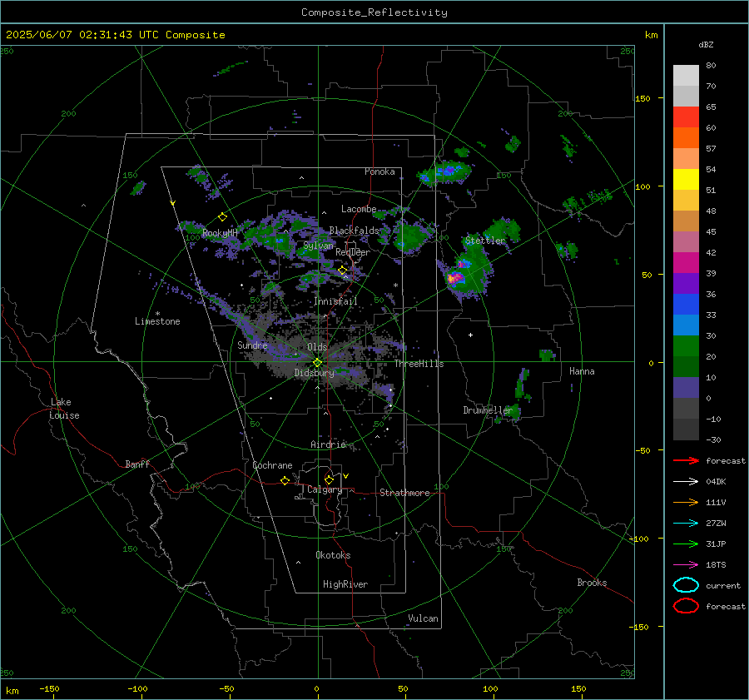Click the Sundre label
The image size is (749, 700).
(252, 345)
